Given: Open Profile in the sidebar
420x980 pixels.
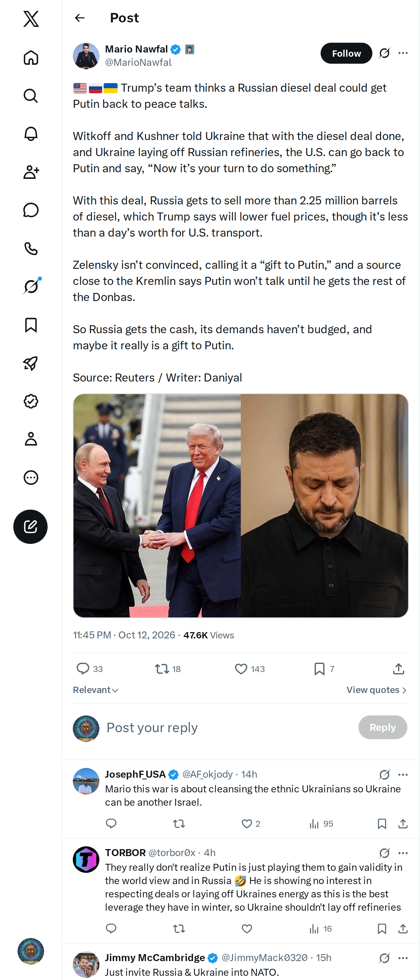Looking at the screenshot, I should (x=31, y=439).
